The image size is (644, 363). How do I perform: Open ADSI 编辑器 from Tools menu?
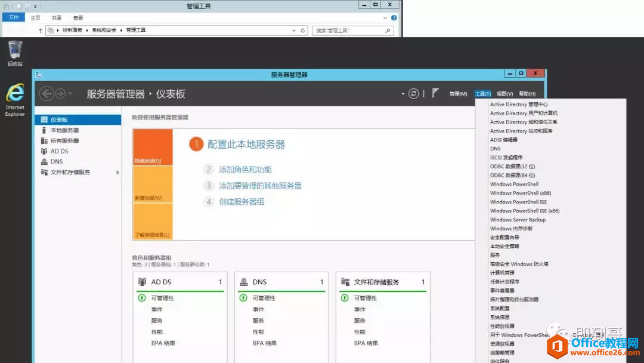503,140
